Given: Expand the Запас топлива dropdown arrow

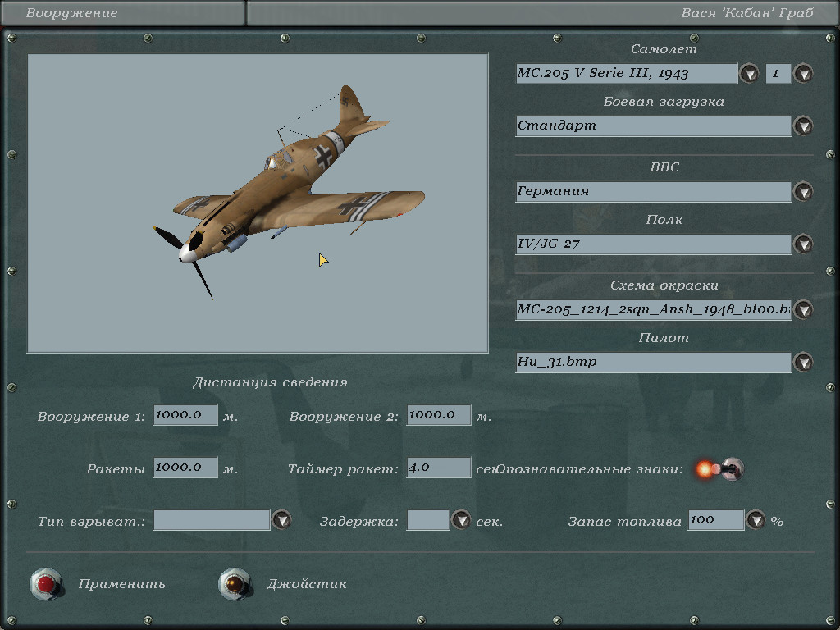Looking at the screenshot, I should tap(756, 520).
